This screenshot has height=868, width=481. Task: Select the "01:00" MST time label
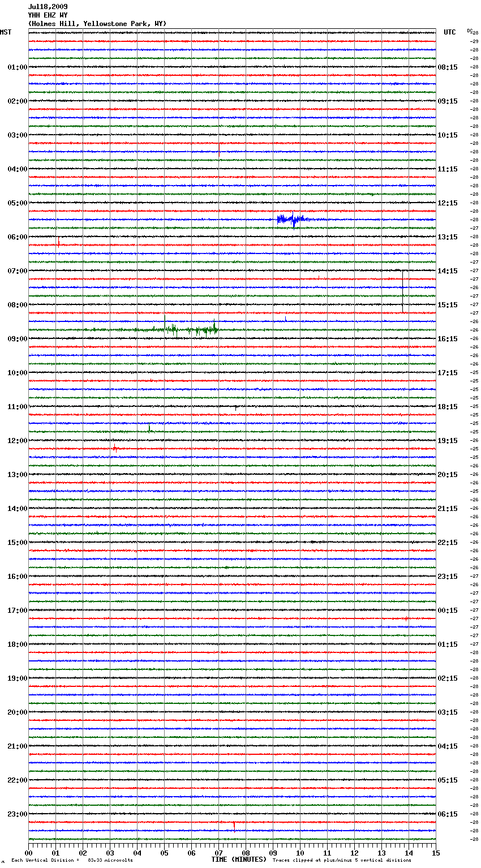[18, 67]
